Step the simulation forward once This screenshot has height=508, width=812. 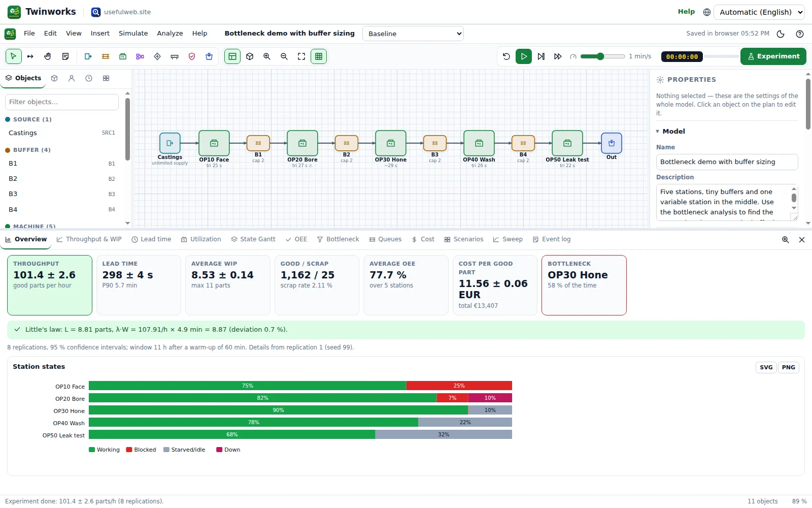(x=541, y=56)
